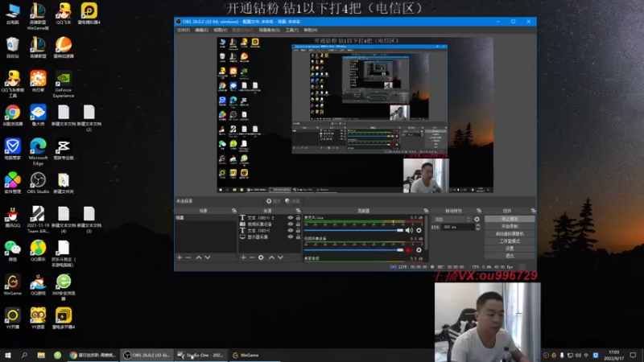The image size is (644, 362).
Task: Add a new source with the plus button
Action: point(244,257)
